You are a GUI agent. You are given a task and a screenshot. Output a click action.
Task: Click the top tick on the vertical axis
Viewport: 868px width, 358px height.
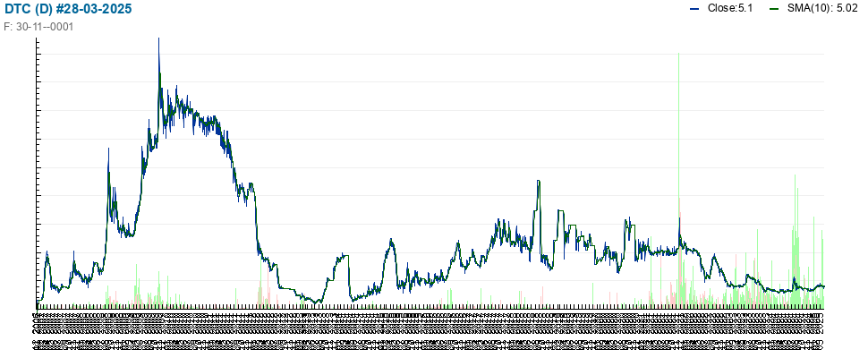point(38,40)
